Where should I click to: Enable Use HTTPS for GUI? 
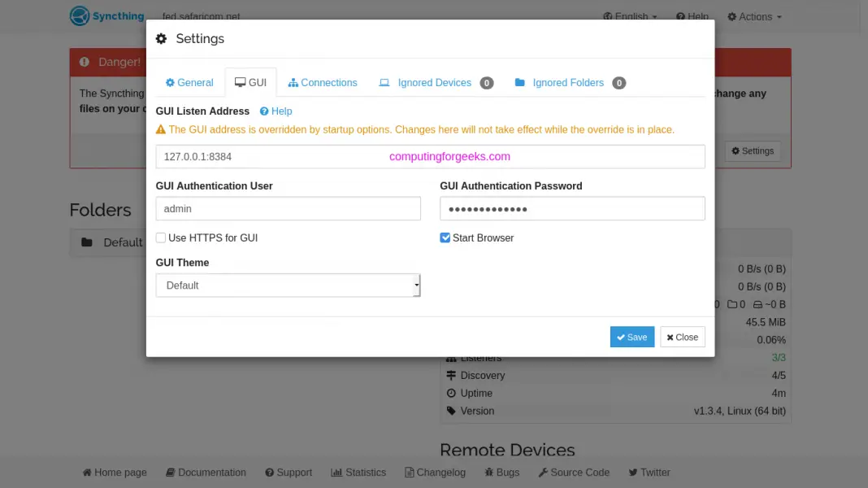(x=161, y=237)
